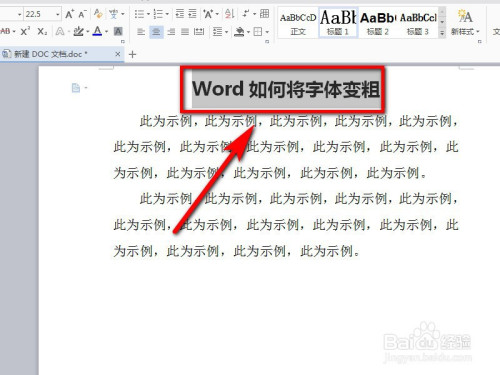The image size is (500, 375).
Task: Close the 新建 DOC 文档.doc tab
Action: pyautogui.click(x=118, y=54)
